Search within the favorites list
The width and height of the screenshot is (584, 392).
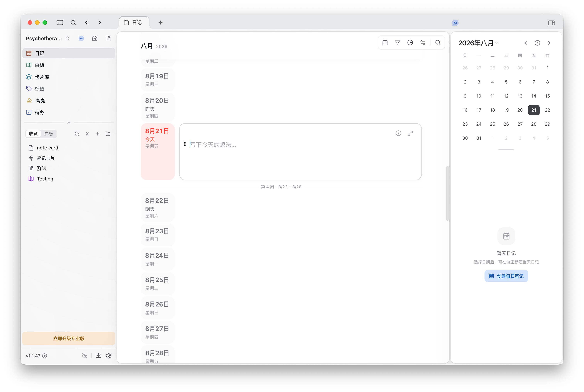pyautogui.click(x=77, y=134)
